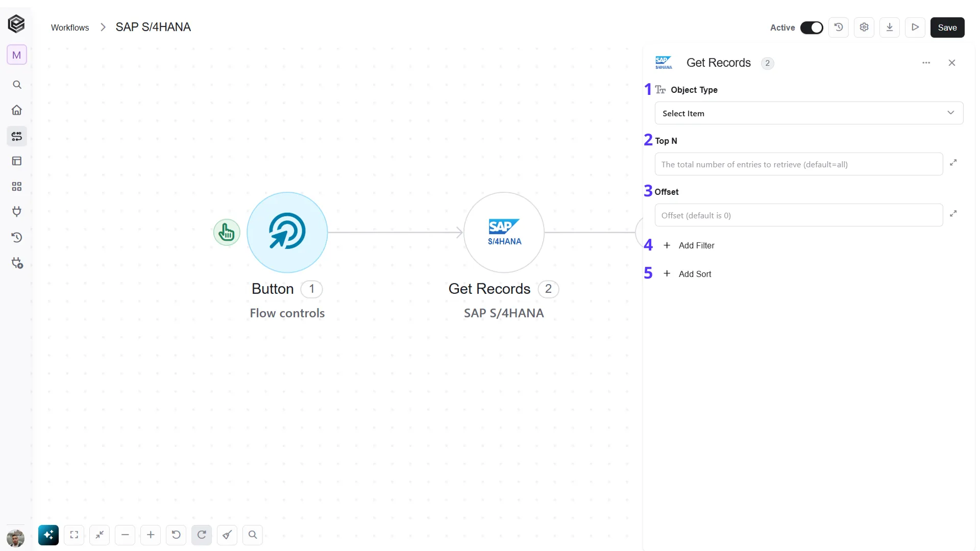980x551 pixels.
Task: Open the apps grid sidebar icon
Action: pos(17,187)
